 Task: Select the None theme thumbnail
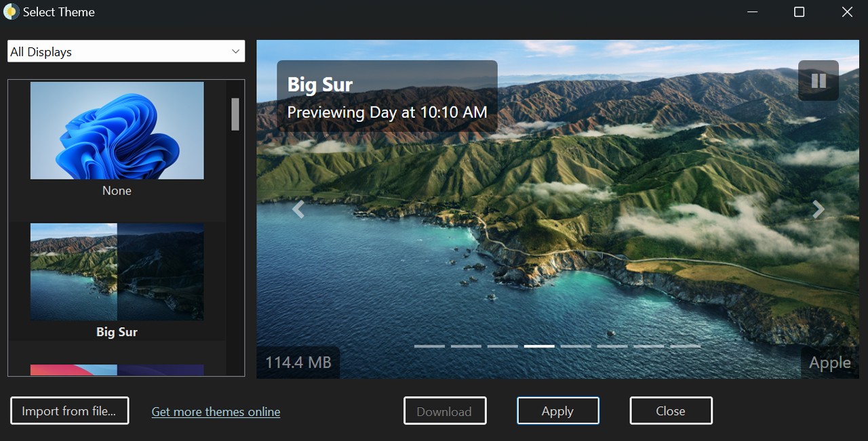click(117, 131)
